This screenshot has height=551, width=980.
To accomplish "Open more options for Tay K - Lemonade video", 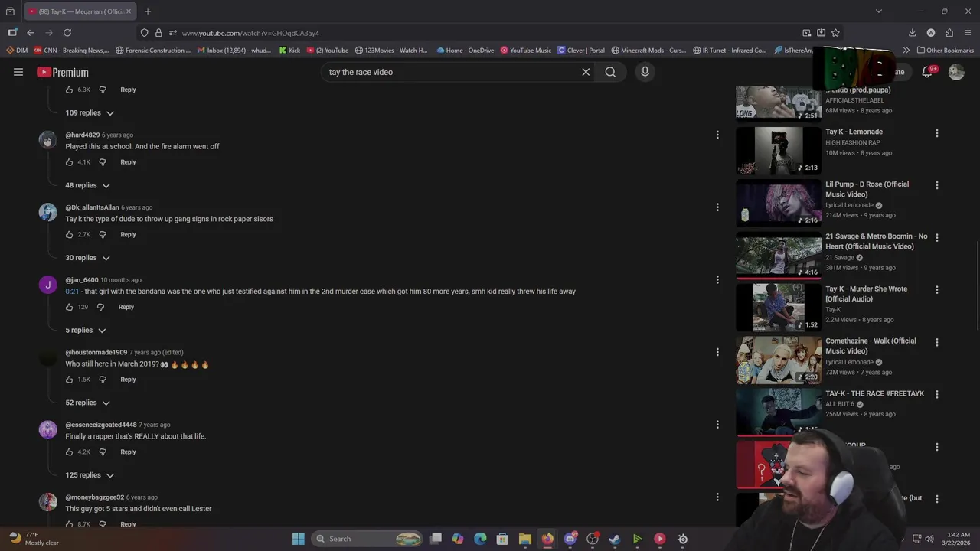I will tap(936, 133).
